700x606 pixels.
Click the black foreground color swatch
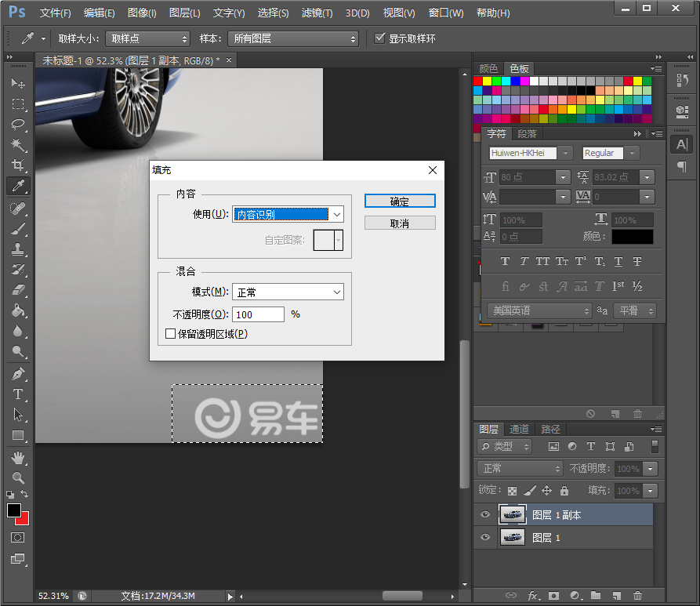click(13, 510)
